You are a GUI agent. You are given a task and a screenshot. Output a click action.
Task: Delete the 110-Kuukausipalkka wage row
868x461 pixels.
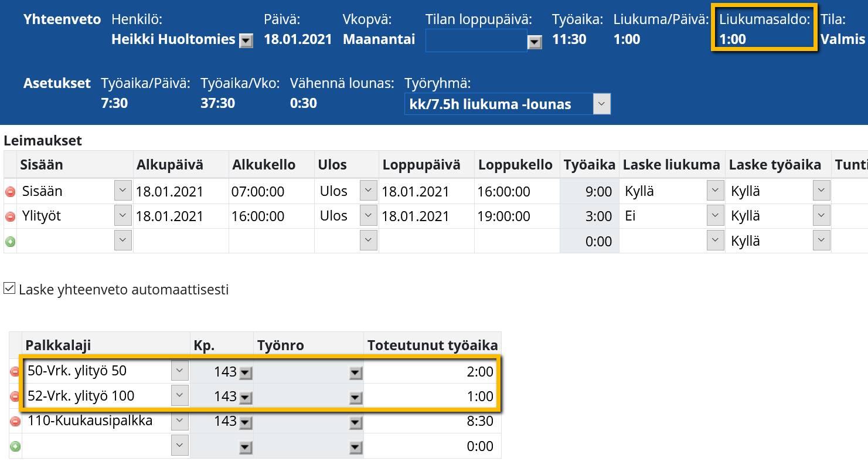point(15,421)
